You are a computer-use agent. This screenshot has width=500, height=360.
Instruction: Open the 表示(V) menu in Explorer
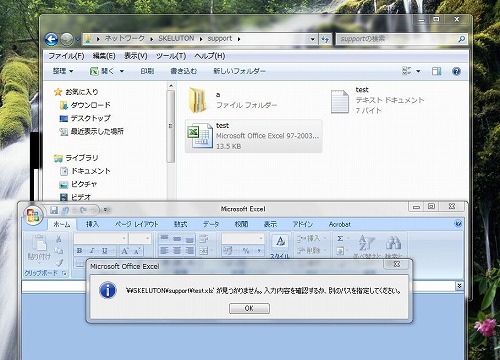coord(136,56)
